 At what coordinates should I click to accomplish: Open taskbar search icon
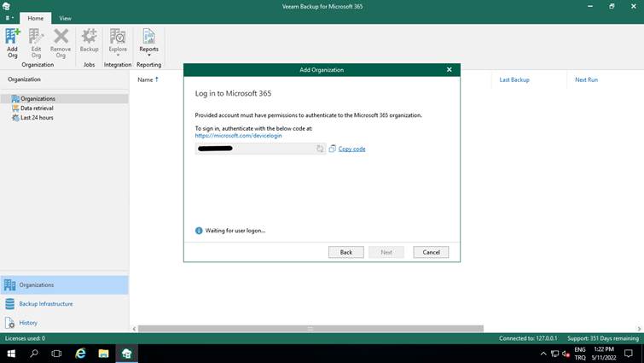(x=34, y=354)
